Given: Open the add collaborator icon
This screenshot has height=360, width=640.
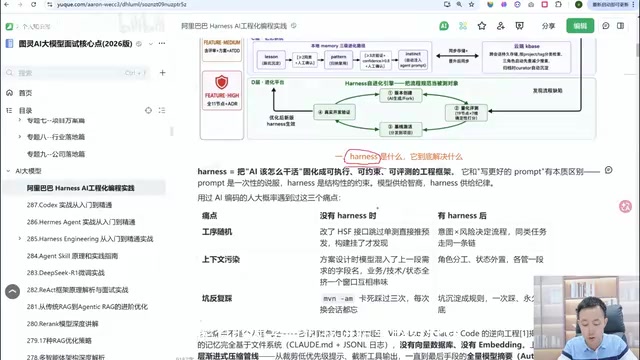Looking at the screenshot, I should [x=500, y=26].
